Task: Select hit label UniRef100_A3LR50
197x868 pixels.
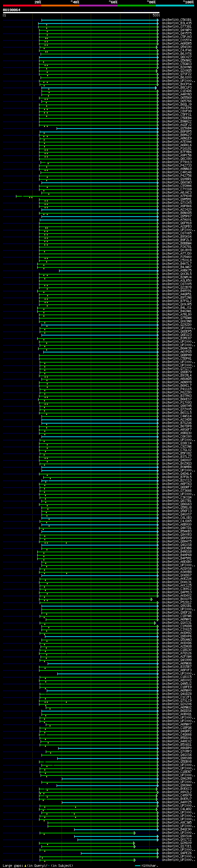Action: click(177, 281)
